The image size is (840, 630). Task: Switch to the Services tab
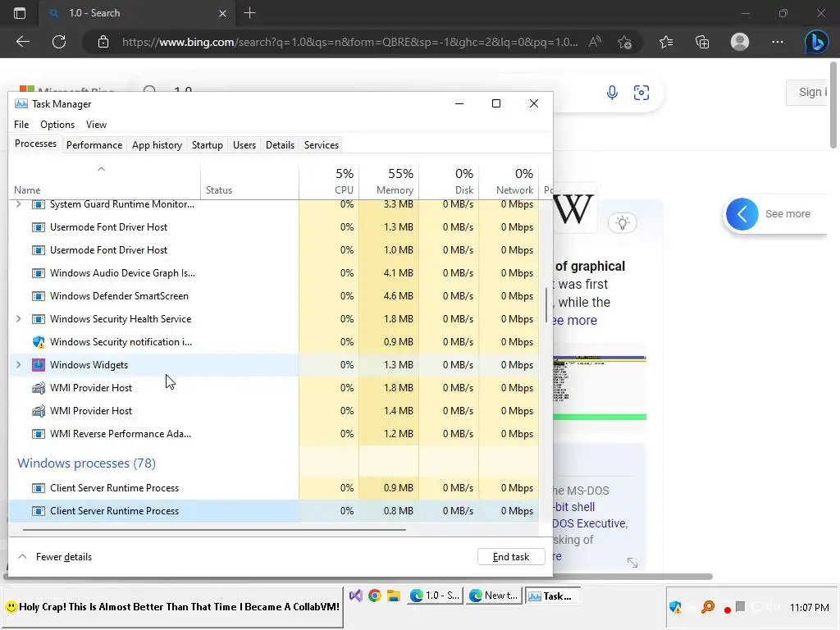322,145
